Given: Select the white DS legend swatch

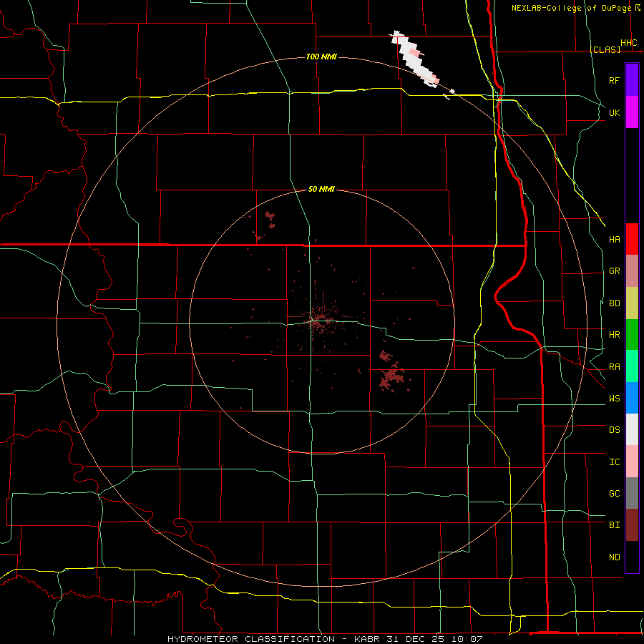Looking at the screenshot, I should [632, 429].
